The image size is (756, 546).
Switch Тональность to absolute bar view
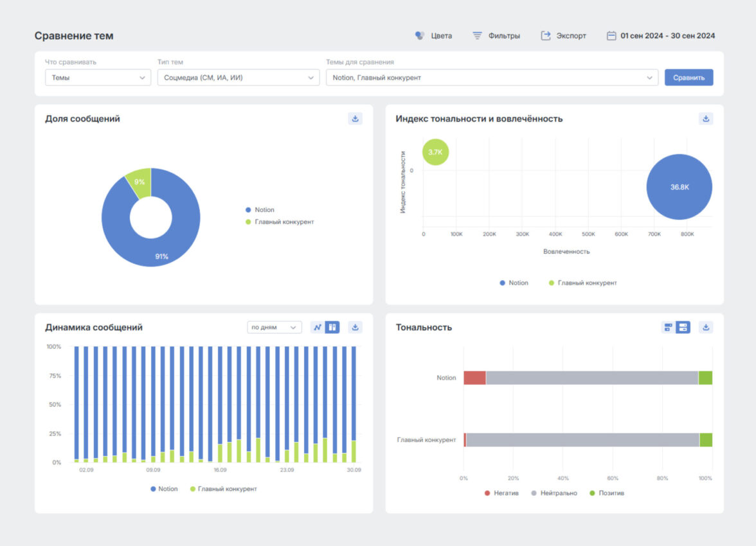coord(668,327)
